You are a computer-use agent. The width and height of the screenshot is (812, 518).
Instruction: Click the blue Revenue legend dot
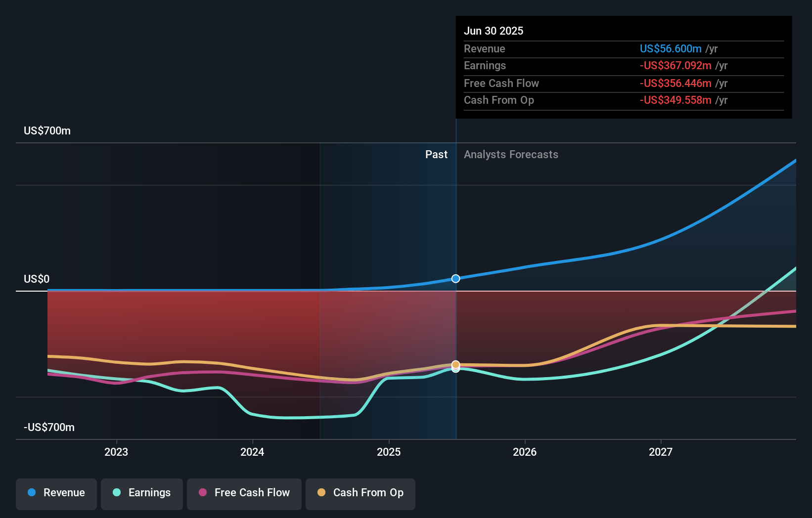pyautogui.click(x=32, y=493)
